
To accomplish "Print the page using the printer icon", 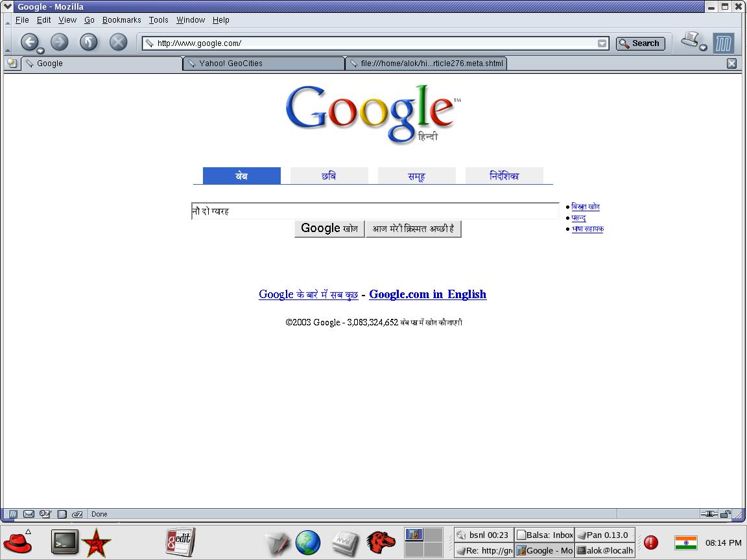I will [690, 40].
